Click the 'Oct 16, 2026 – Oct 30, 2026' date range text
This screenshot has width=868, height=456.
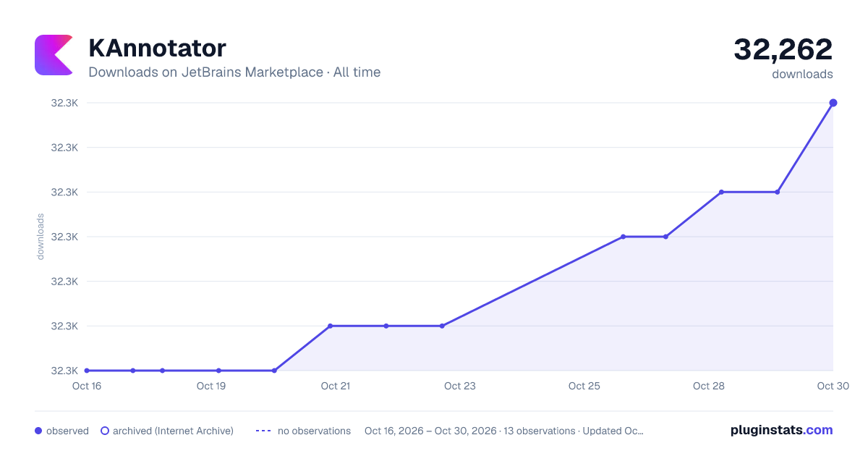[x=430, y=431]
